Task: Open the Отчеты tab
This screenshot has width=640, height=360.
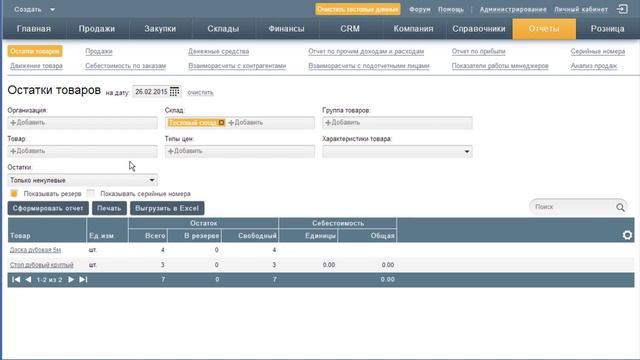Action: click(544, 29)
